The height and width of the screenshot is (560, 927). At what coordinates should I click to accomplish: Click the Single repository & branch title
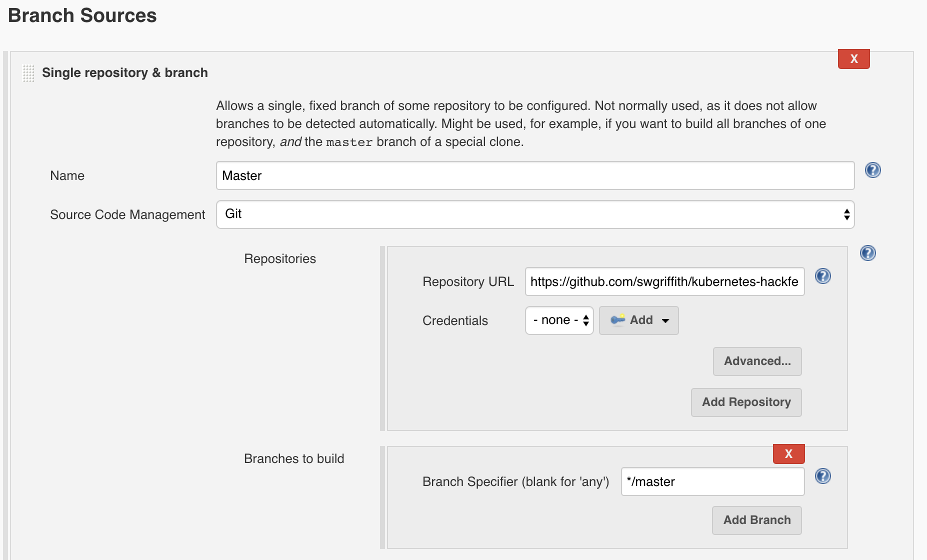[125, 73]
